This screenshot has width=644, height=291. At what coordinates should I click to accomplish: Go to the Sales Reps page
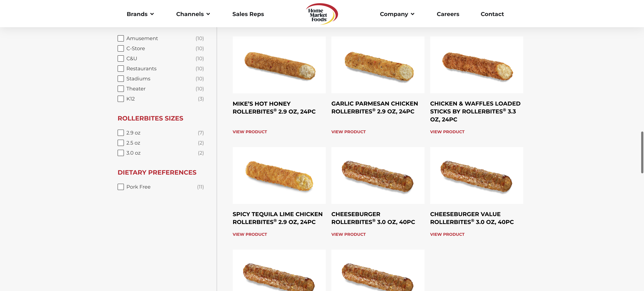[248, 14]
